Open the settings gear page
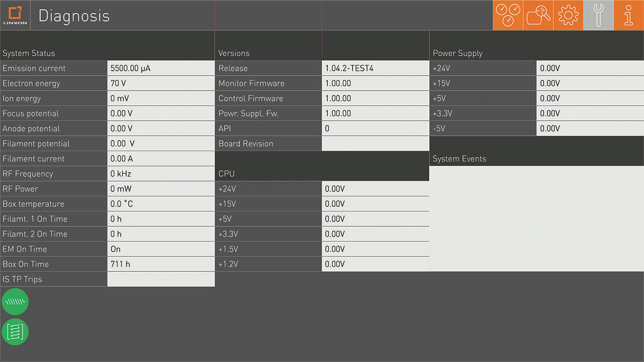 coord(568,15)
